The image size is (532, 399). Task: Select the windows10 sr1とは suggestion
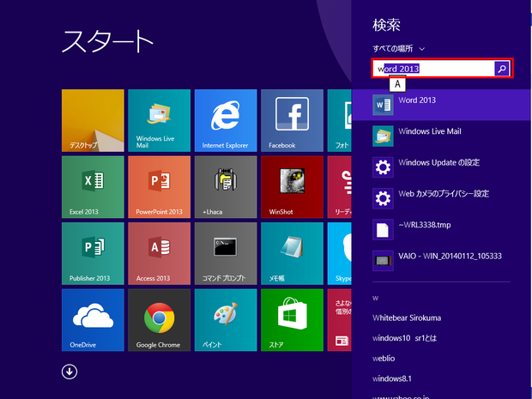click(x=404, y=338)
